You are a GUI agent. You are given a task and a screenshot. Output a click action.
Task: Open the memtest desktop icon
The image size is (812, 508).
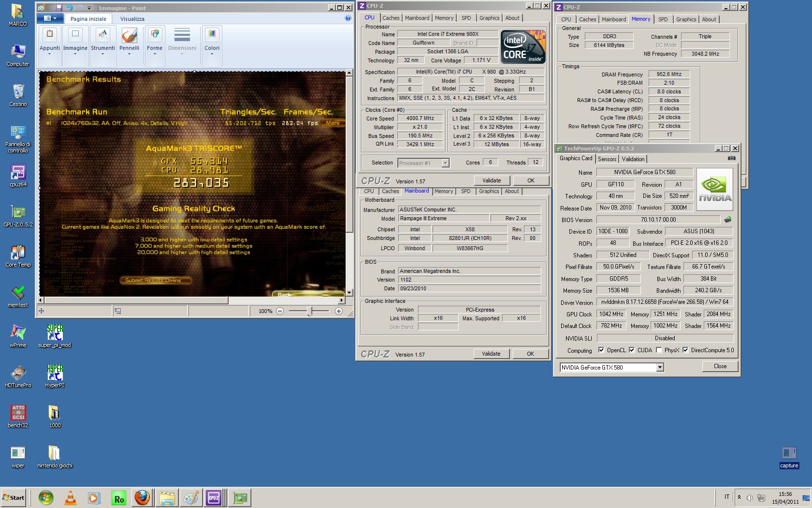point(18,296)
